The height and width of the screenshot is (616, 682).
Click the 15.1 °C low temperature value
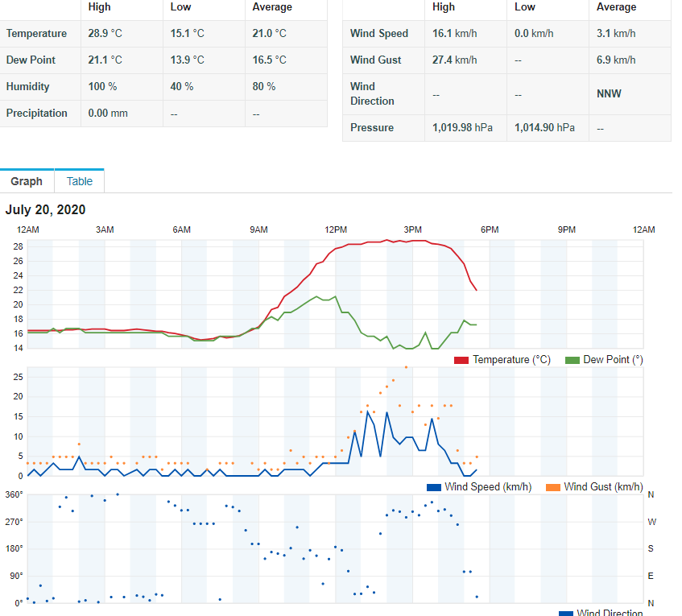187,34
